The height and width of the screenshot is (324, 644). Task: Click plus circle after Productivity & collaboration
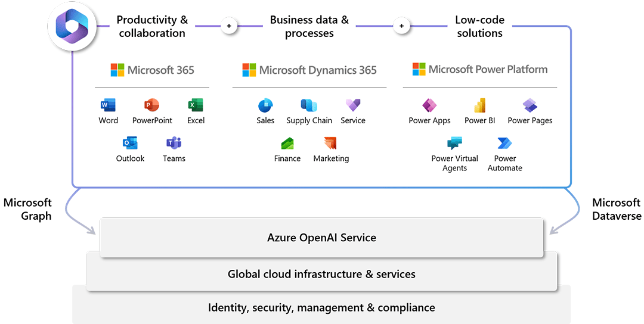coord(229,26)
